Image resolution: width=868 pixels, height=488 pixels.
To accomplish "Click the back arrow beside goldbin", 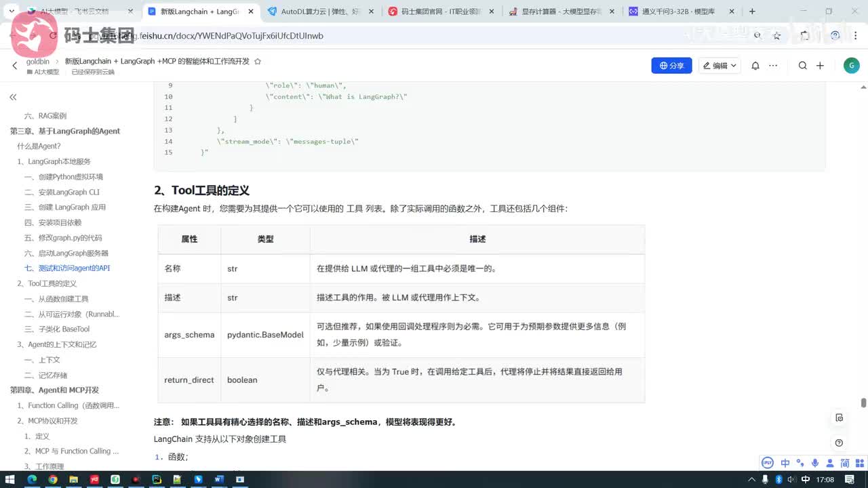I will [15, 66].
